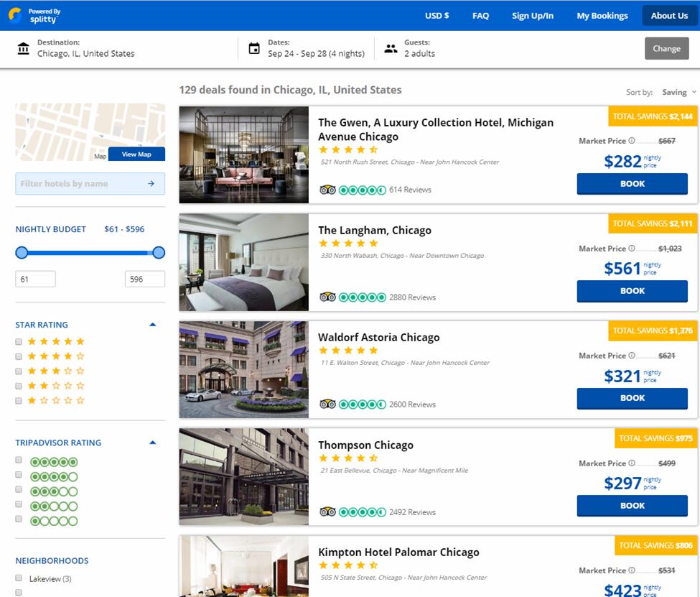
Task: Click TripAdvisor owl icon for The Gwen
Action: [327, 190]
